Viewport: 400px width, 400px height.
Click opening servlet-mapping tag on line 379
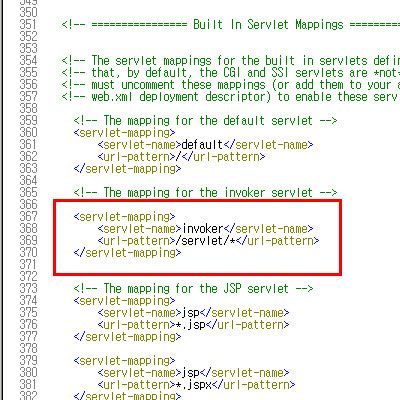point(124,361)
